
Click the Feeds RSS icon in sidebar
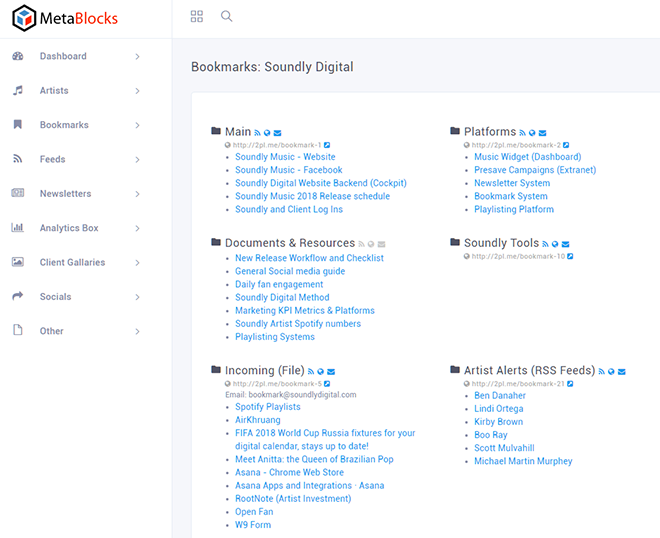click(18, 159)
